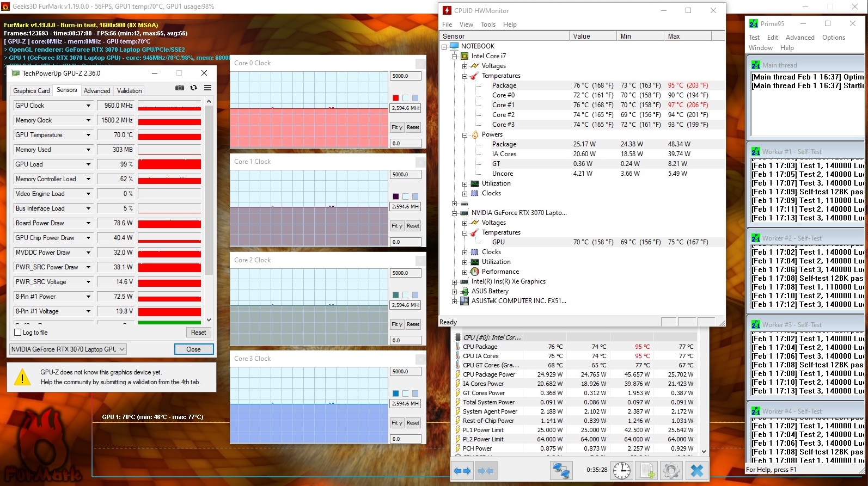The width and height of the screenshot is (868, 486).
Task: Collapse the CPU Temperatures node
Action: pos(465,76)
